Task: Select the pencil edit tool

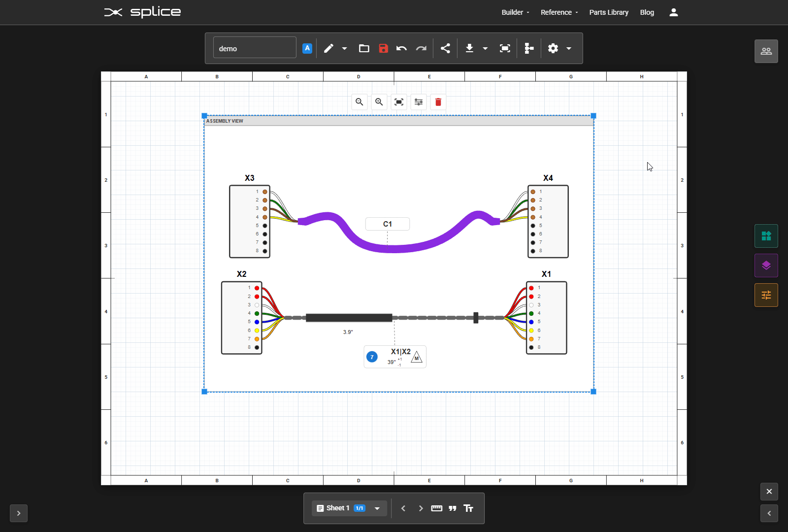Action: 328,48
